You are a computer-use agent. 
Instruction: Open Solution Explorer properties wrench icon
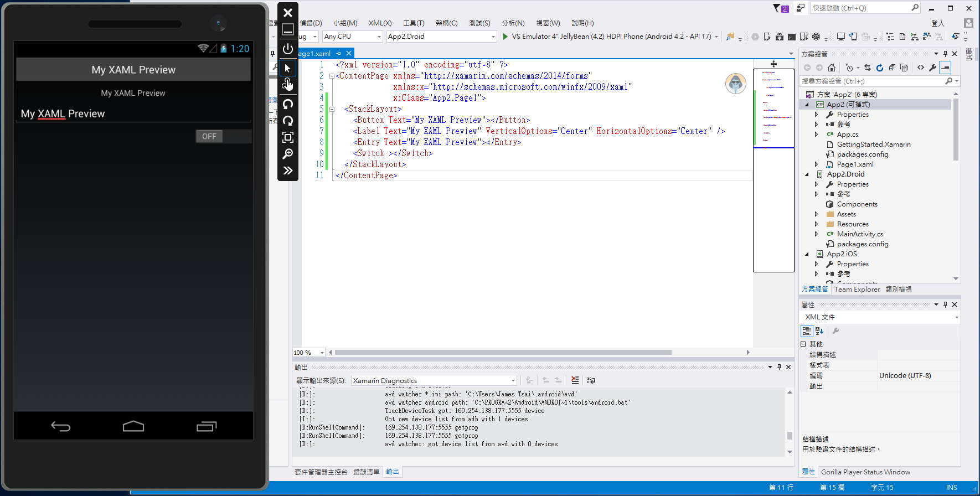[x=932, y=68]
